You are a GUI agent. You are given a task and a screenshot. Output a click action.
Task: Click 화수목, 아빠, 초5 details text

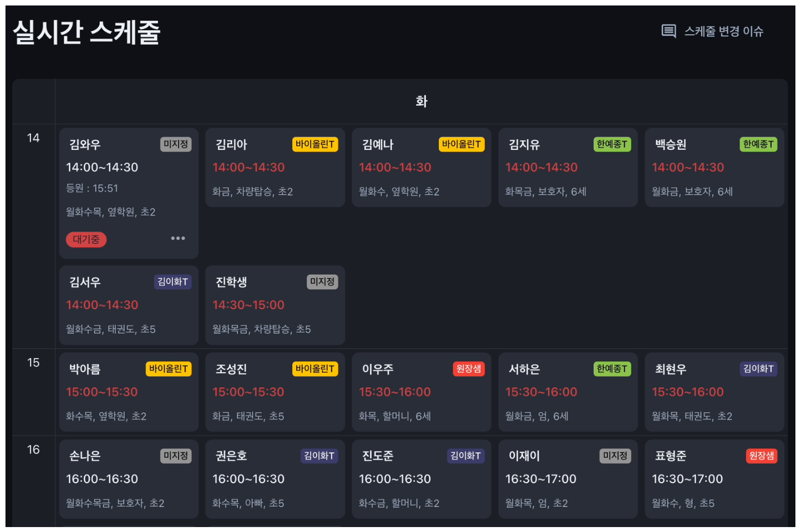(248, 503)
